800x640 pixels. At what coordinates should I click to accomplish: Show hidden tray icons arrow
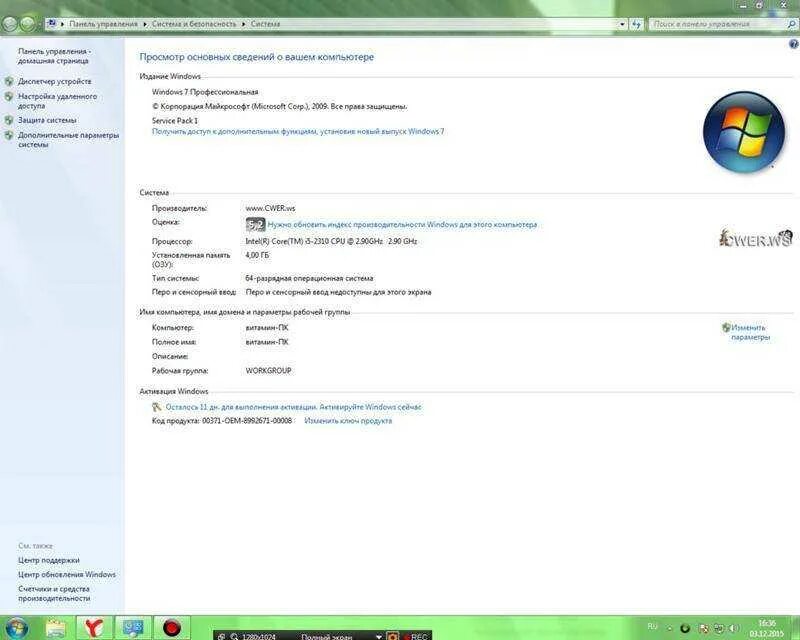coord(670,628)
